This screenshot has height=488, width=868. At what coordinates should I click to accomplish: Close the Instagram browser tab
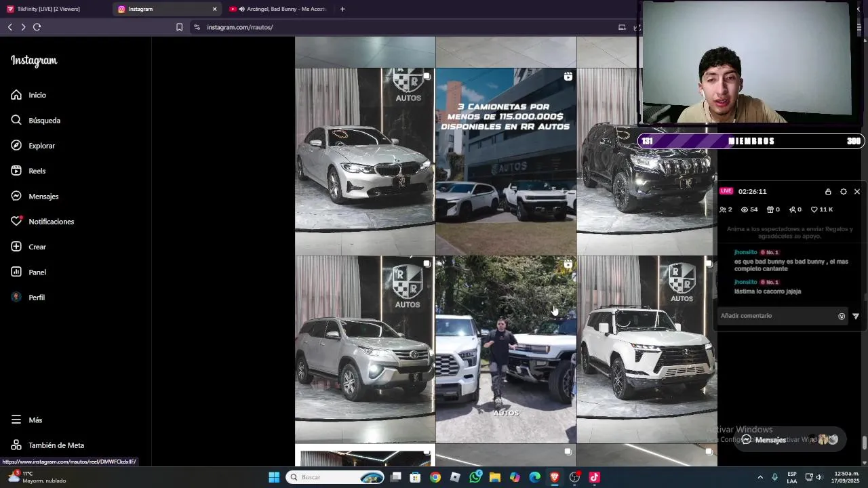[x=215, y=9]
